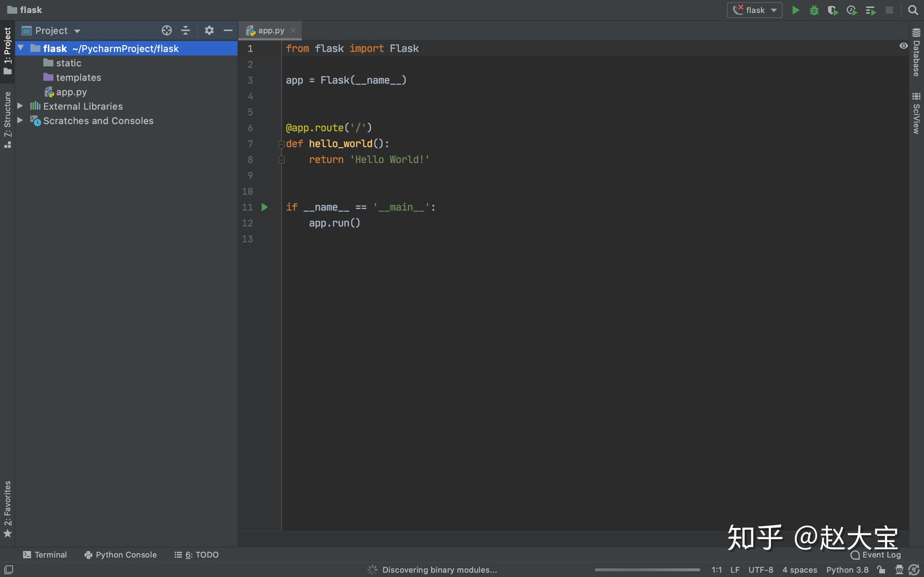Open the Terminal tool window tab
Viewport: 924px width, 577px height.
(x=45, y=555)
